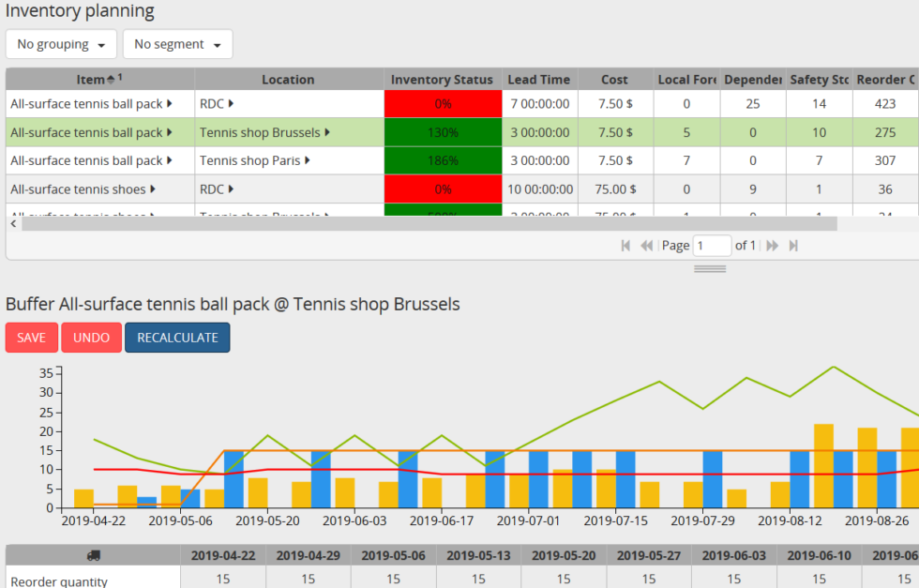Click the sort arrows on the Item column

coord(112,80)
